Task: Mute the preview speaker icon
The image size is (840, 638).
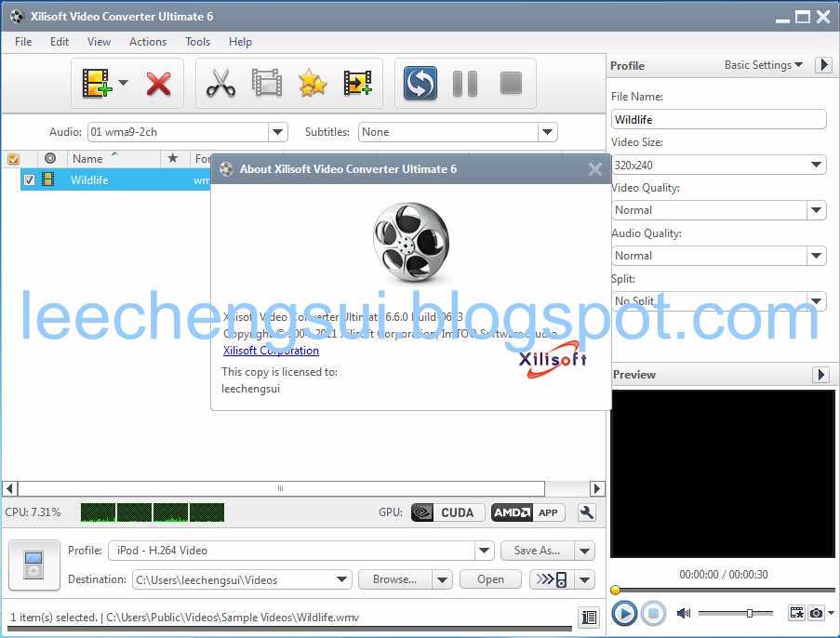Action: coord(684,613)
